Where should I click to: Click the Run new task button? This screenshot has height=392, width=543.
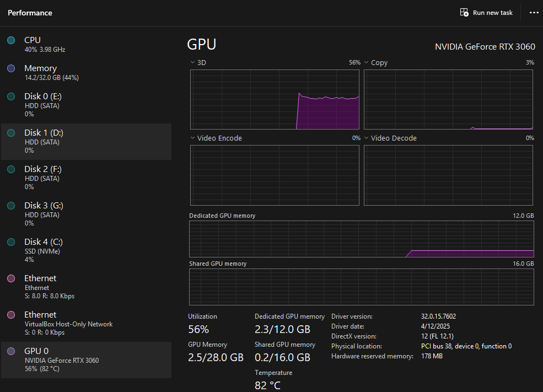[486, 13]
